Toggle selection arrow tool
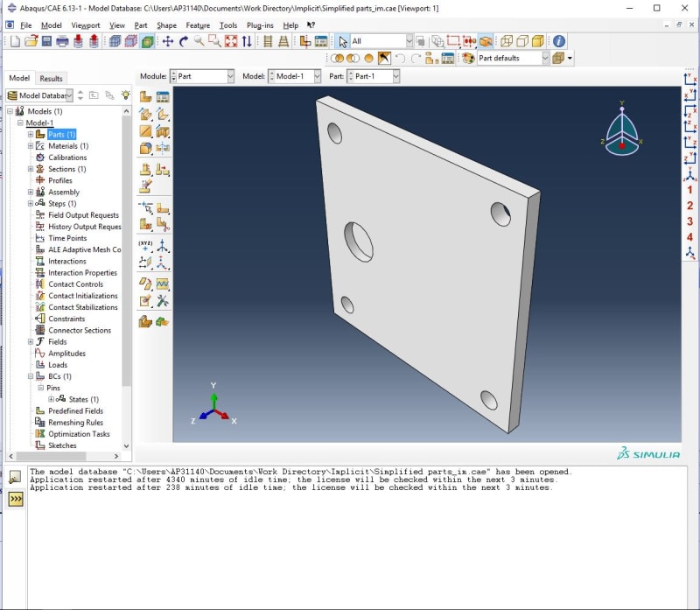This screenshot has height=610, width=700. point(342,41)
